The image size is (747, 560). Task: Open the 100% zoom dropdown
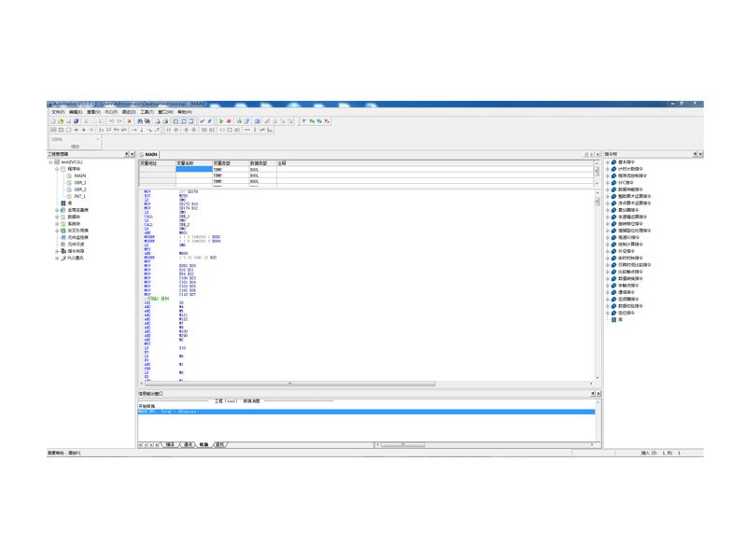[97, 139]
